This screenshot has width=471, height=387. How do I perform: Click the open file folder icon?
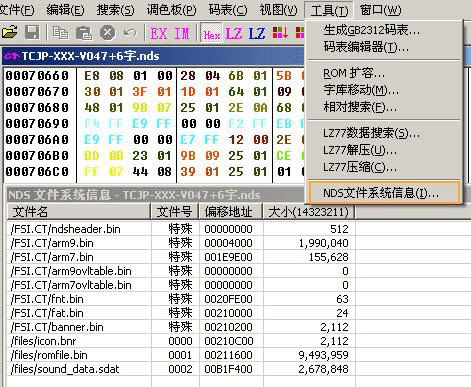(x=9, y=33)
